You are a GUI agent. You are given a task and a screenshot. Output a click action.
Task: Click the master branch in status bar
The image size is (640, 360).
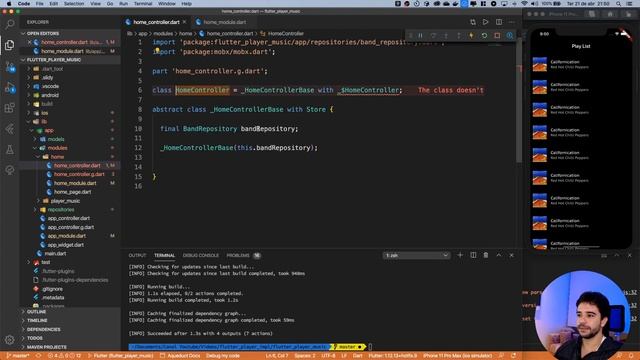[x=18, y=356]
